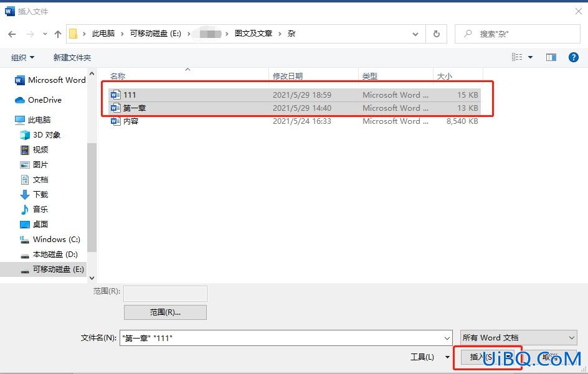Select 此电脑 in the address path

point(103,34)
